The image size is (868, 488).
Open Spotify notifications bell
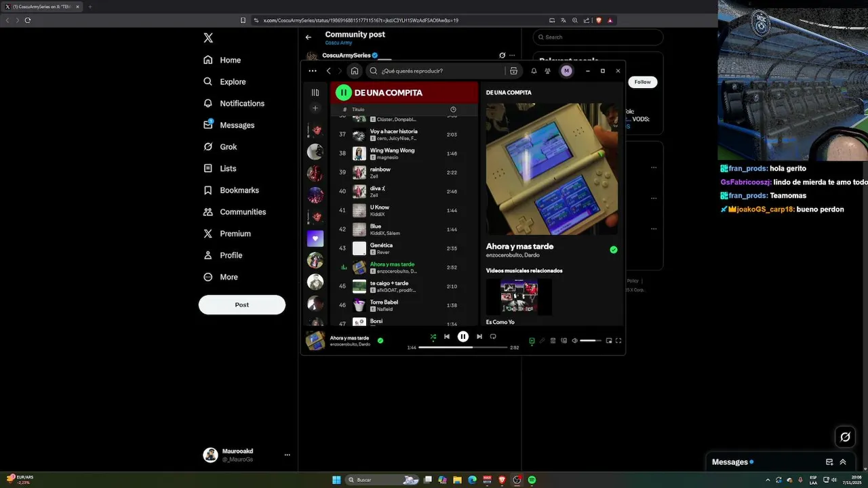click(x=534, y=70)
